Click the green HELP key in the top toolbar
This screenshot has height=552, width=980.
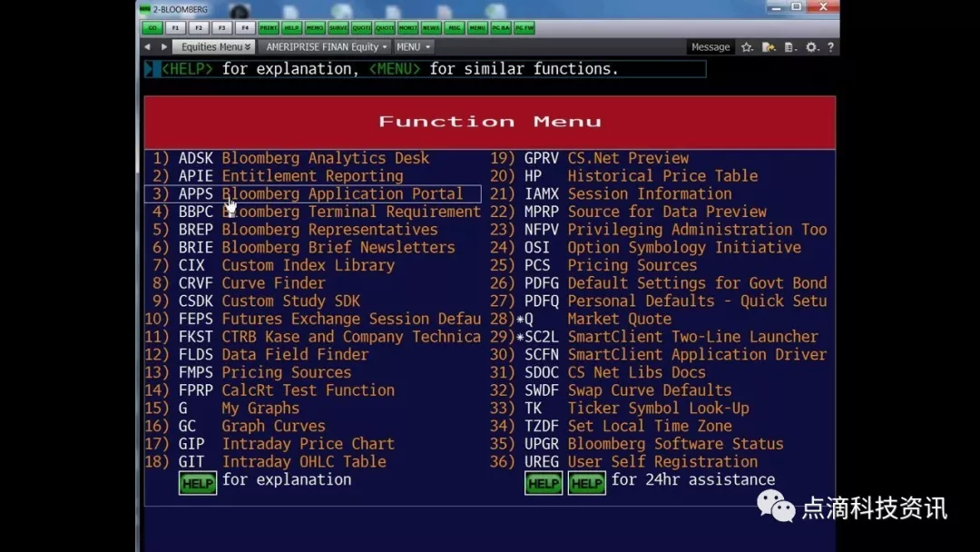pos(291,27)
